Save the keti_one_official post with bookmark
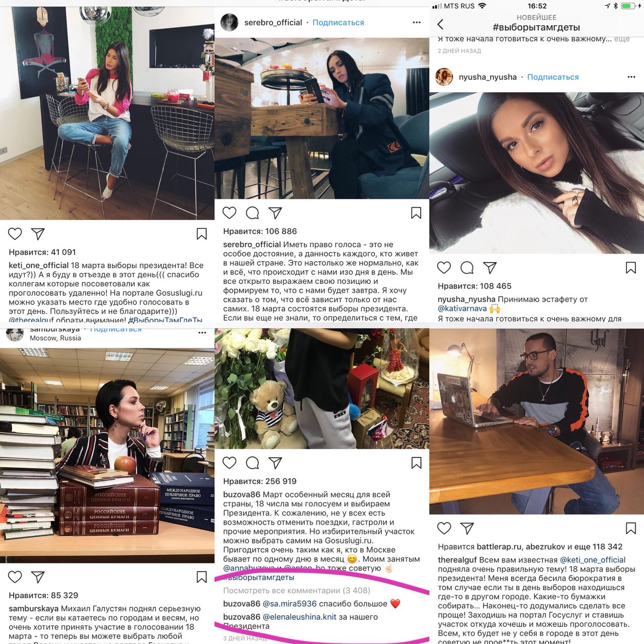Image resolution: width=644 pixels, height=644 pixels. click(202, 233)
